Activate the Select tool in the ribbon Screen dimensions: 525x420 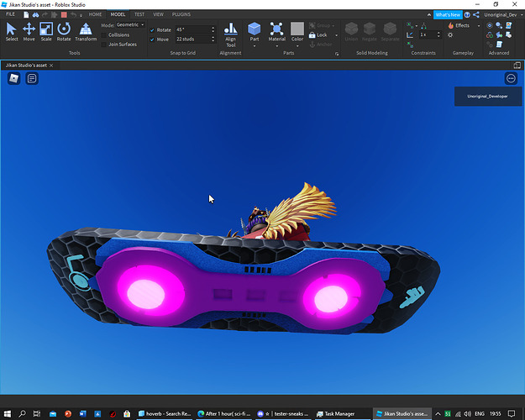[12, 32]
